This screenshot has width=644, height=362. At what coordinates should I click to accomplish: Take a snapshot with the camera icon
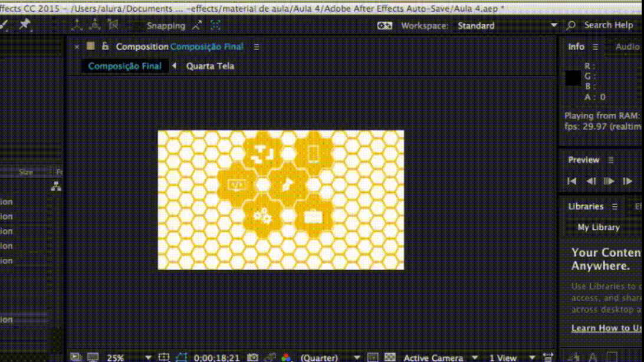(x=253, y=357)
